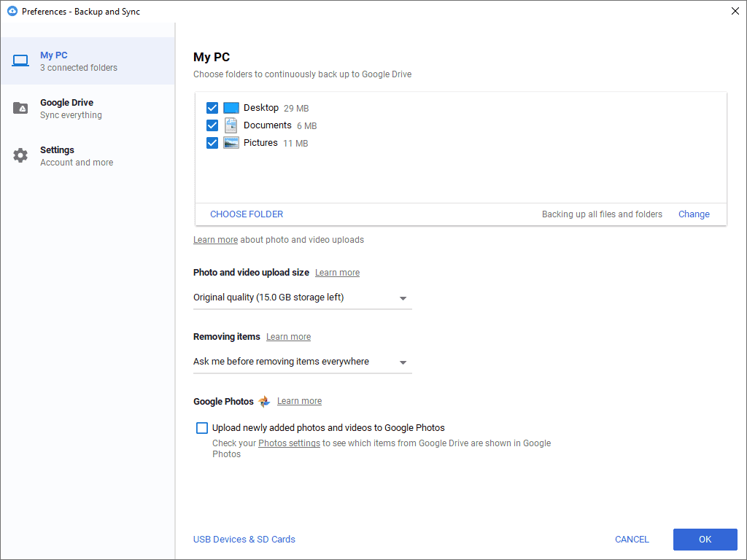Close the Preferences window
The image size is (747, 560).
coord(735,11)
